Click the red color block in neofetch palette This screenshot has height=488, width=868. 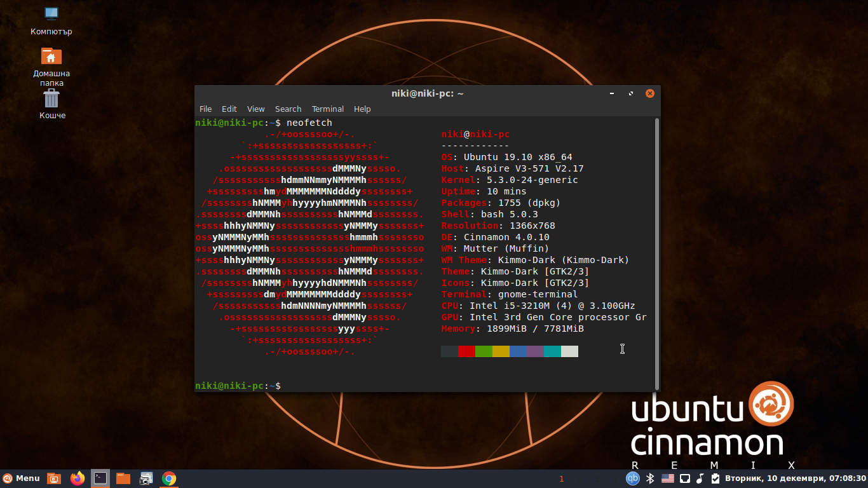click(466, 351)
